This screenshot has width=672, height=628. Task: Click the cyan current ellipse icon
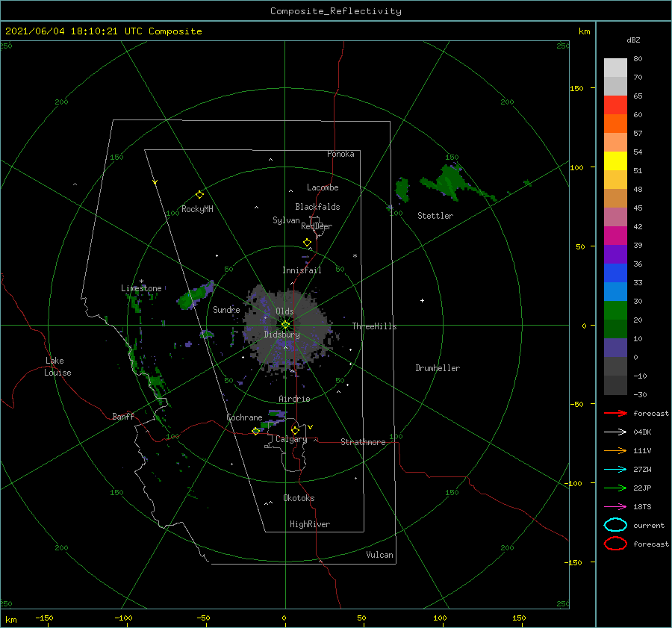click(615, 525)
